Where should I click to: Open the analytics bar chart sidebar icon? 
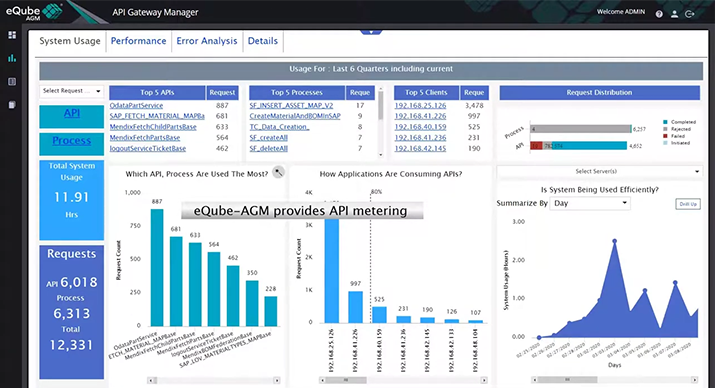(x=12, y=58)
